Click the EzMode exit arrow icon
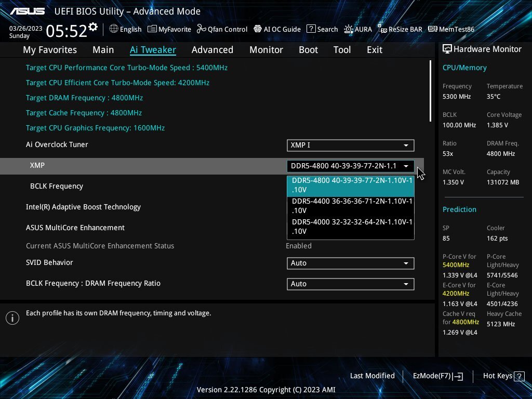 tap(458, 376)
